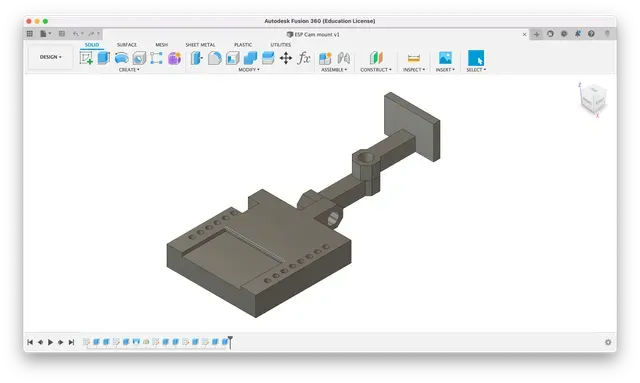
Task: Select the Revolve tool
Action: pos(122,58)
